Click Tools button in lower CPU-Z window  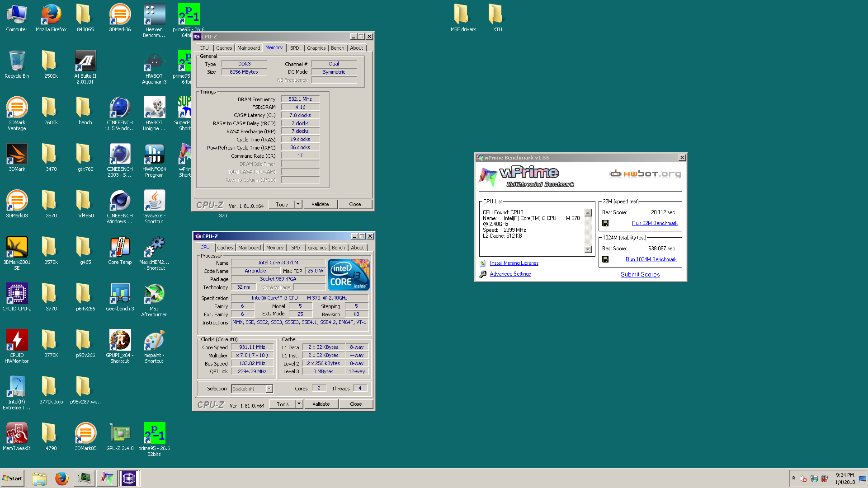pos(283,404)
